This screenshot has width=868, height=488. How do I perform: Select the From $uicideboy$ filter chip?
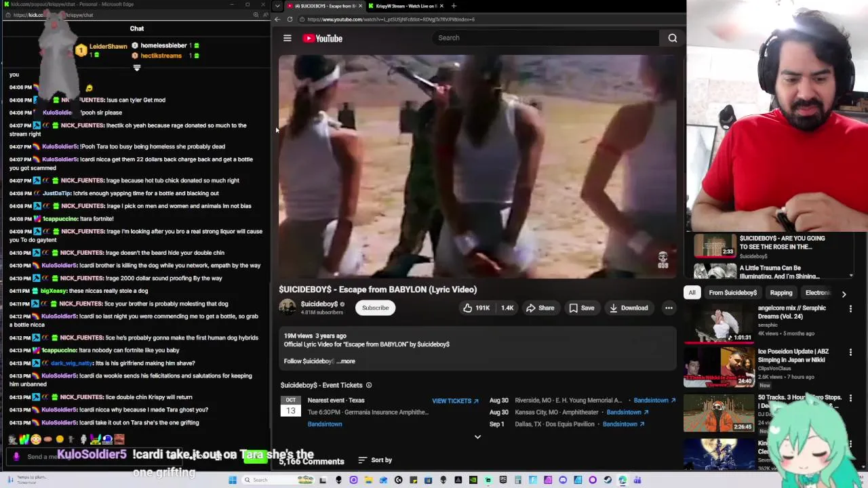pyautogui.click(x=732, y=293)
